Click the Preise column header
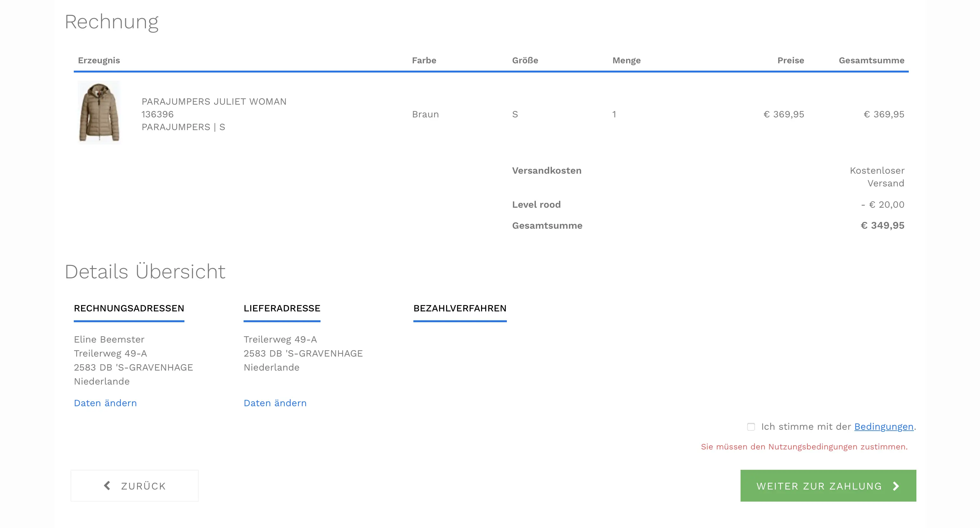 click(x=790, y=60)
